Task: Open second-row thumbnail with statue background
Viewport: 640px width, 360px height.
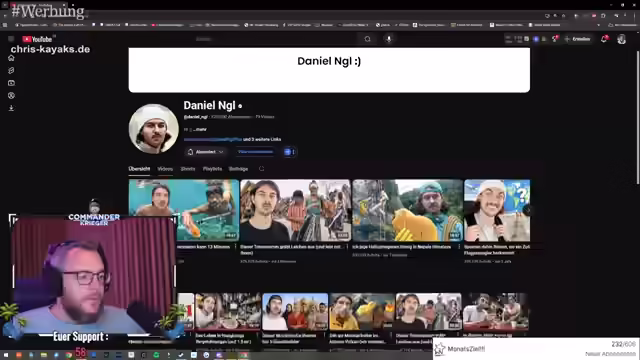Action: pos(429,311)
